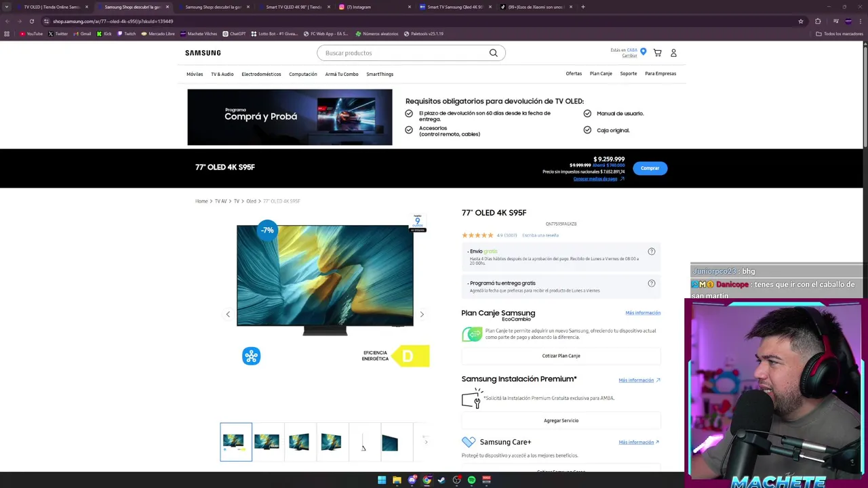Click the Samsung logo
This screenshot has width=868, height=488.
[x=203, y=53]
